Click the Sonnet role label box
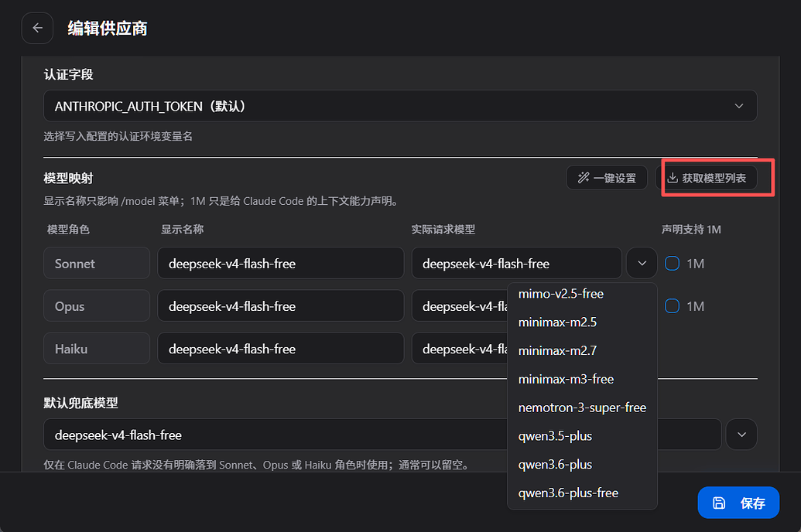 97,264
